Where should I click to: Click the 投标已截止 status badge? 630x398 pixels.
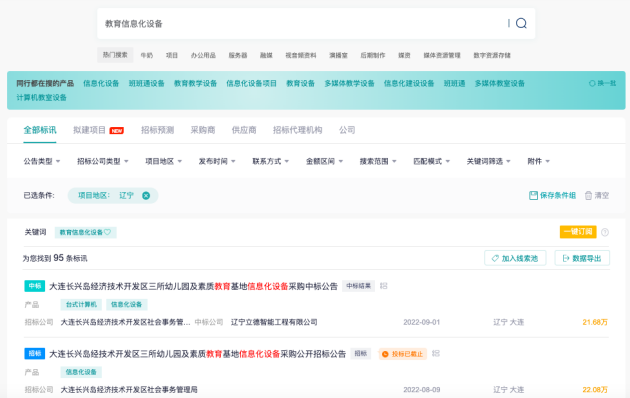pos(403,354)
